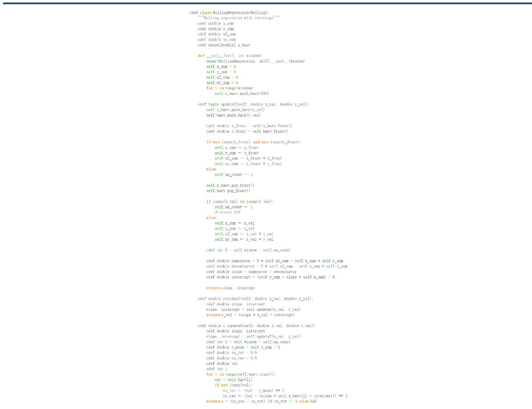Click the super(RollingRegression, self) call line
Image resolution: width=532 pixels, height=409 pixels.
[x=255, y=61]
